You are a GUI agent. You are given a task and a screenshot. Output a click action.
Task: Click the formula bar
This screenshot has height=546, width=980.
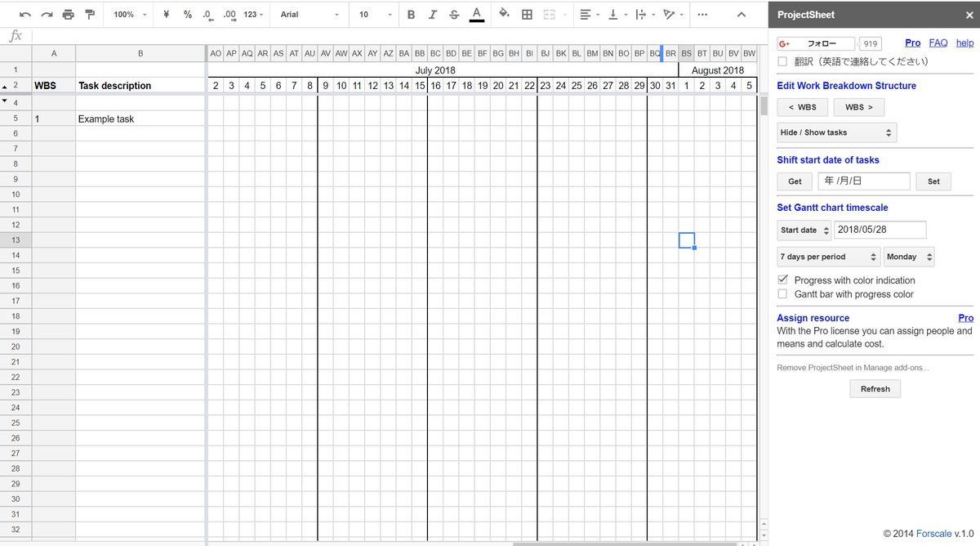click(400, 36)
